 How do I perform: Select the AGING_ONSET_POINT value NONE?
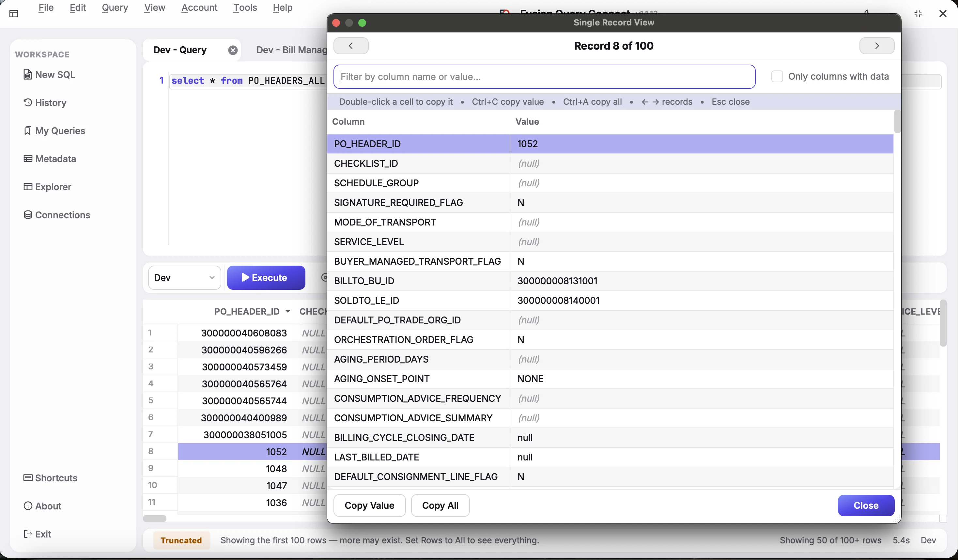[x=530, y=379]
